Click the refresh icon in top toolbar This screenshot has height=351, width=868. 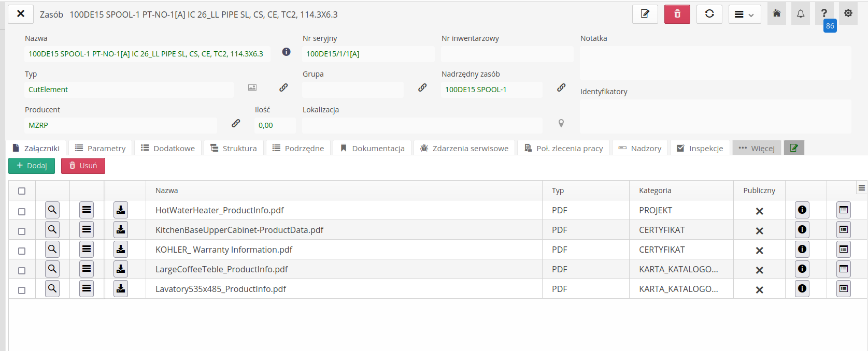[709, 14]
